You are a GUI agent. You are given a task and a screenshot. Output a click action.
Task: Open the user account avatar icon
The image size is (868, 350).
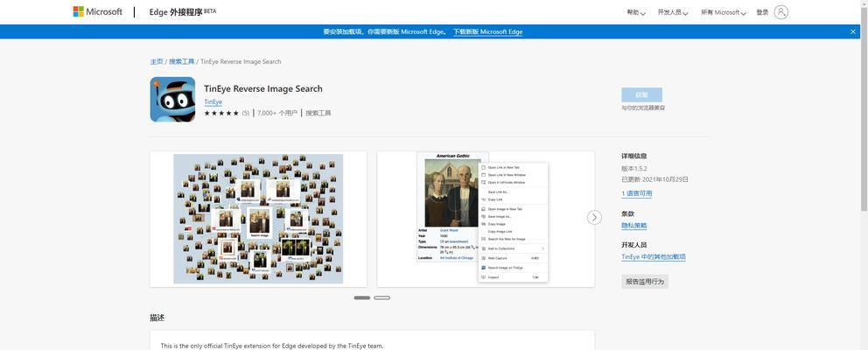(x=781, y=12)
